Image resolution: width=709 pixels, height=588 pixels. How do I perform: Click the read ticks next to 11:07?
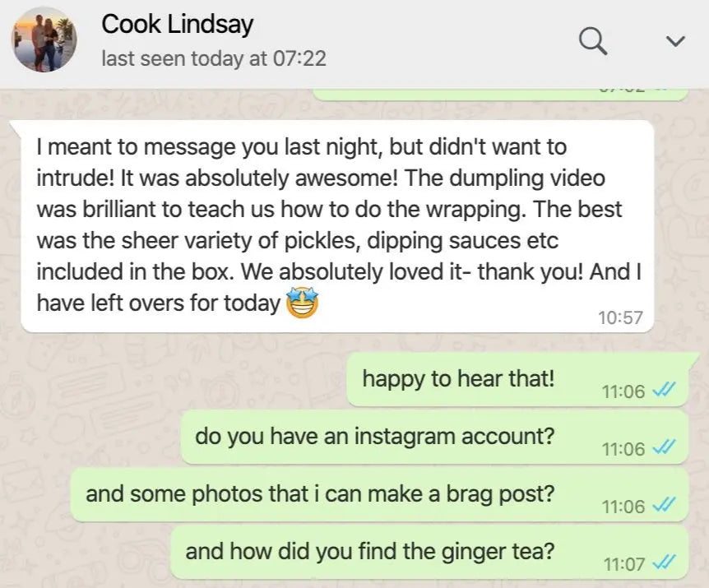[x=664, y=563]
